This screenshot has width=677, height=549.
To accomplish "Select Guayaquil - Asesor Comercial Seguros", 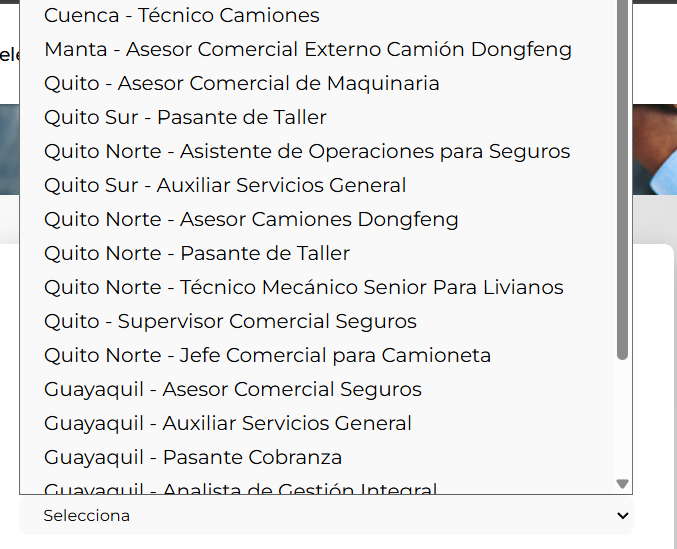I will tap(233, 389).
